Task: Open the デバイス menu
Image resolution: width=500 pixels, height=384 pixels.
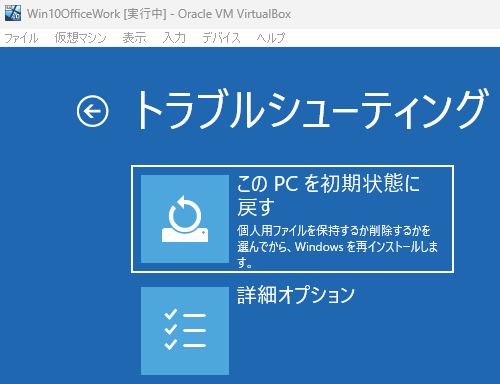Action: tap(221, 38)
